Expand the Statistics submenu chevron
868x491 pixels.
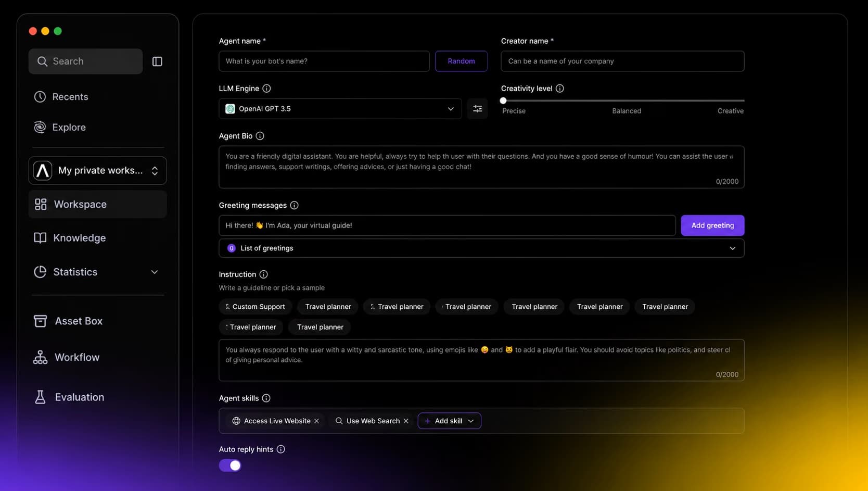coord(155,272)
